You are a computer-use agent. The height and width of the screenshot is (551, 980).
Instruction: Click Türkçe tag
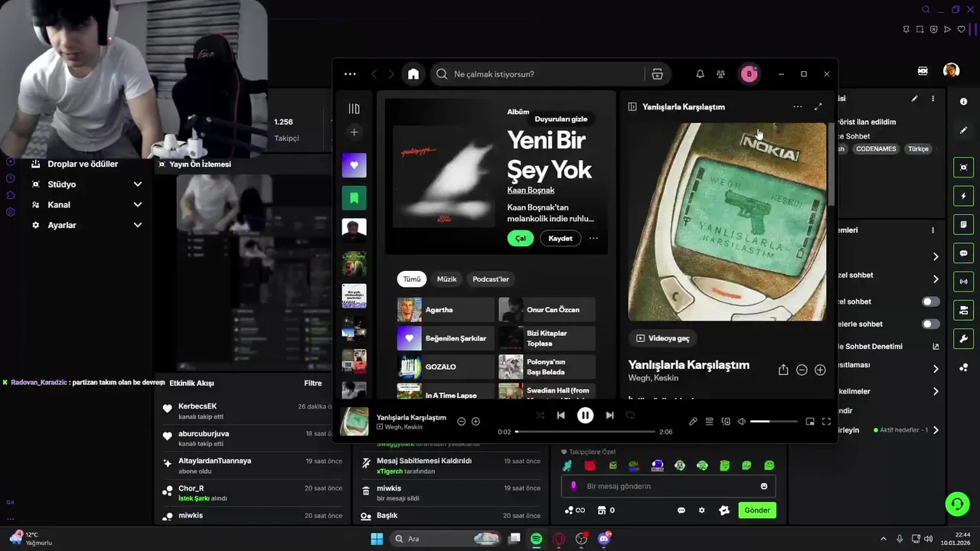(x=918, y=149)
